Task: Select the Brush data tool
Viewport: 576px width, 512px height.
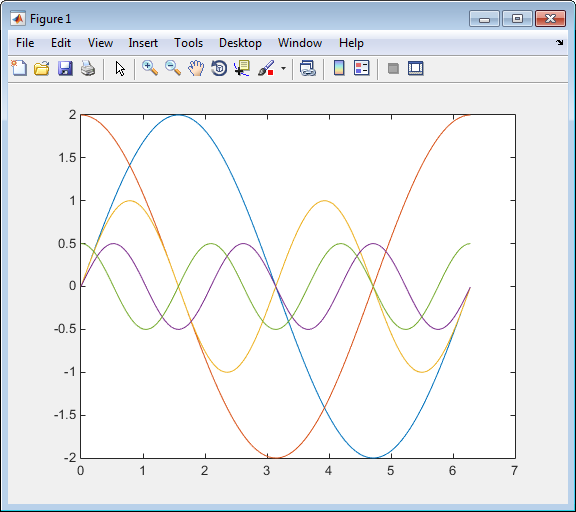Action: click(266, 68)
